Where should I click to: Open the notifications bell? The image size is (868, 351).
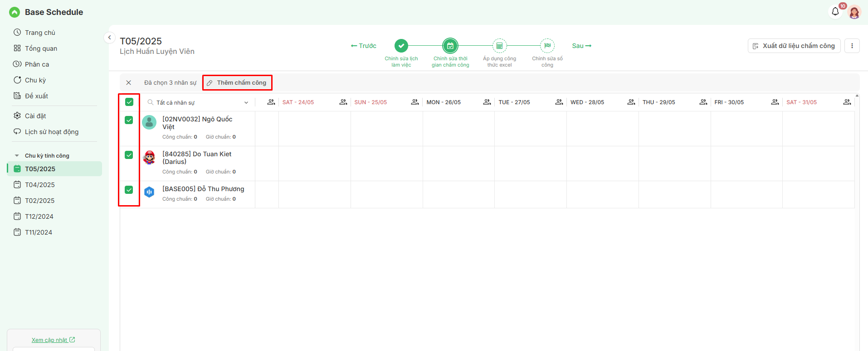click(x=835, y=11)
